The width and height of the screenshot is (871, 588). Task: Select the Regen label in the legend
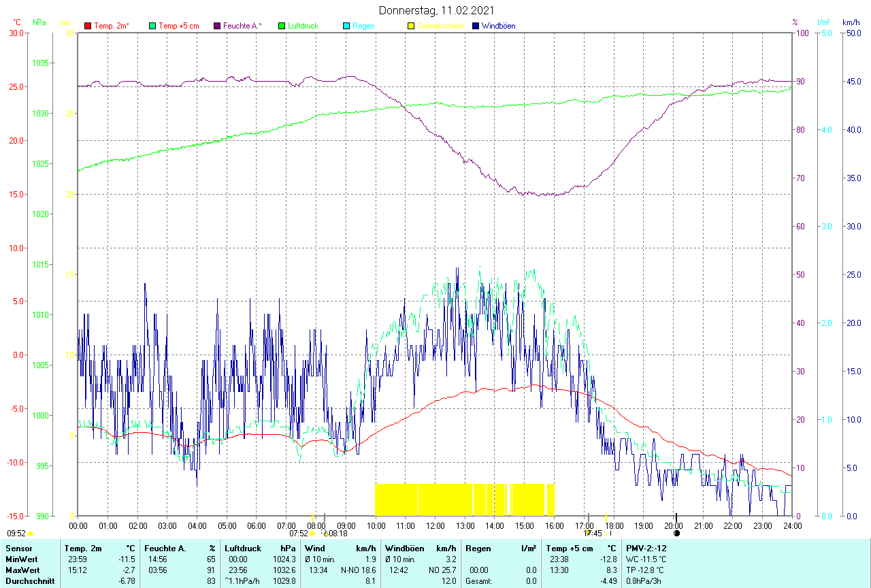click(x=363, y=26)
